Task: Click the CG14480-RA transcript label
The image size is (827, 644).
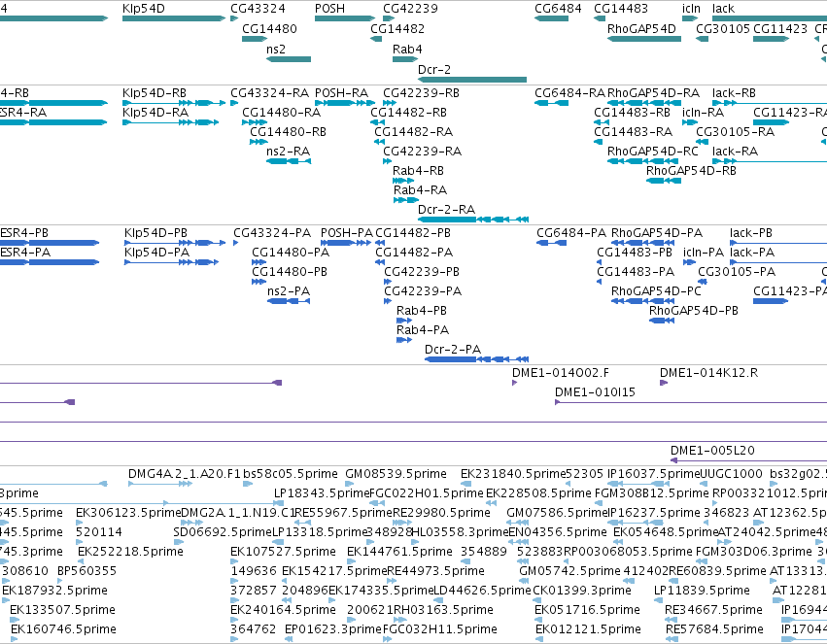Action: pos(281,113)
